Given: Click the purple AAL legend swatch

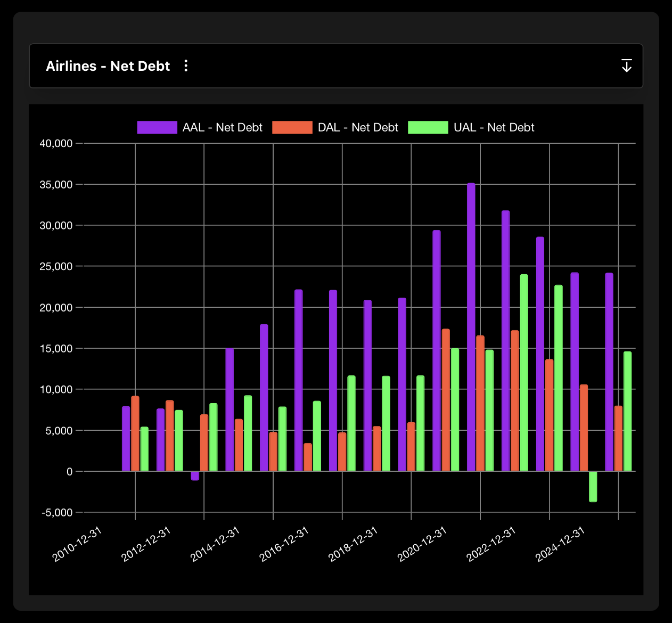Looking at the screenshot, I should click(157, 127).
